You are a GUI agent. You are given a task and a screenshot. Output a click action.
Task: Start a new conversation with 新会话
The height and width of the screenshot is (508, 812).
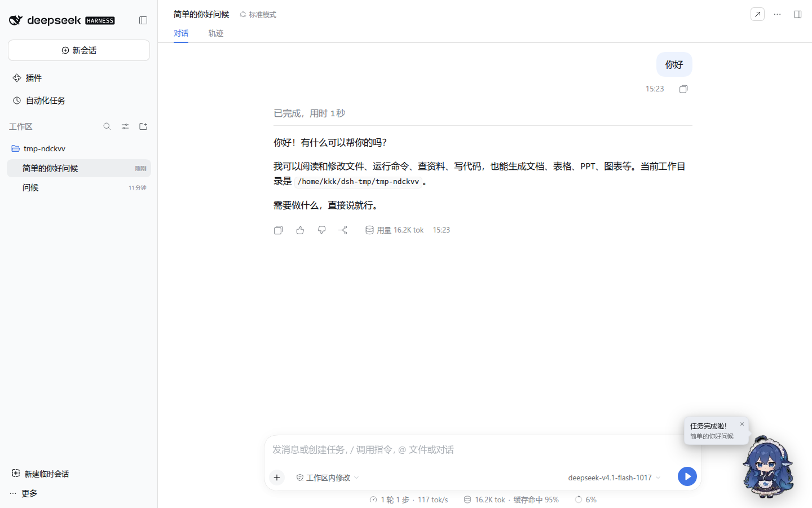coord(79,50)
